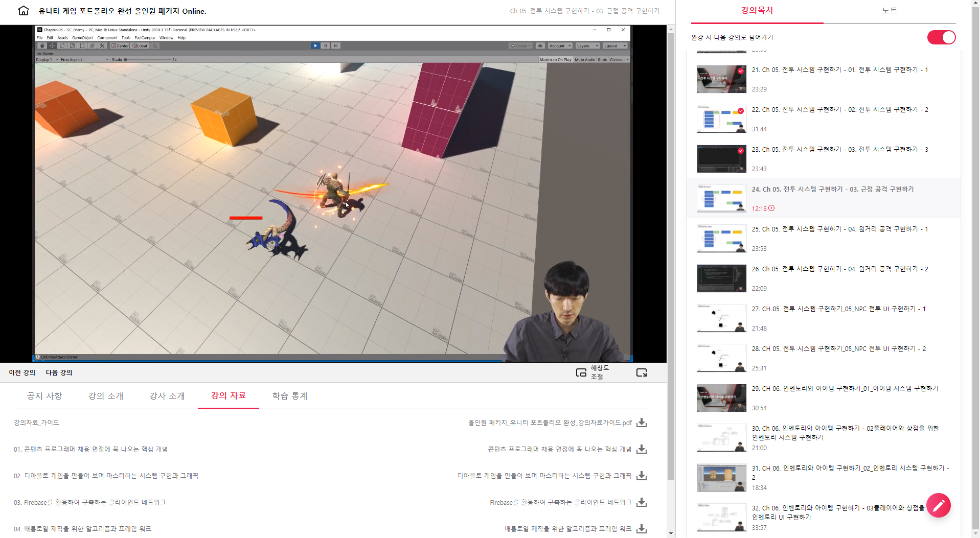The width and height of the screenshot is (980, 538).
Task: Click Unity Play button
Action: (315, 45)
